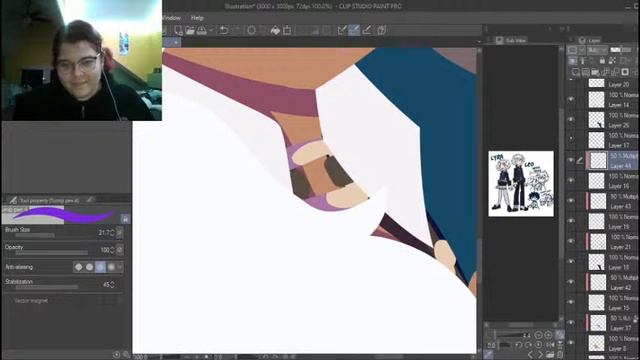Switch to the Sub View panel tab
This screenshot has width=640, height=360.
[511, 40]
